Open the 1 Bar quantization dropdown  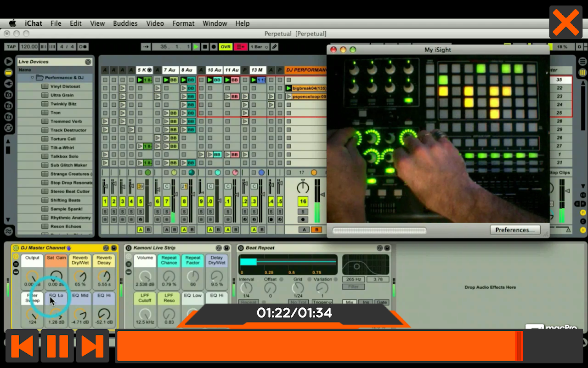(259, 47)
